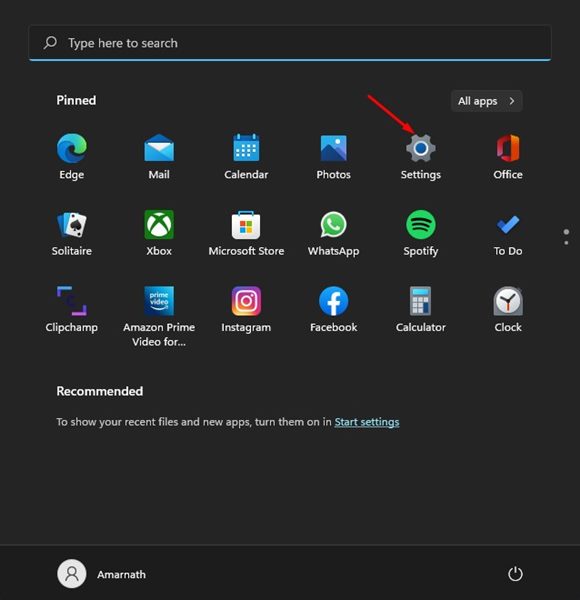Open the Photos app
Screen dimensions: 580x600
coord(333,157)
